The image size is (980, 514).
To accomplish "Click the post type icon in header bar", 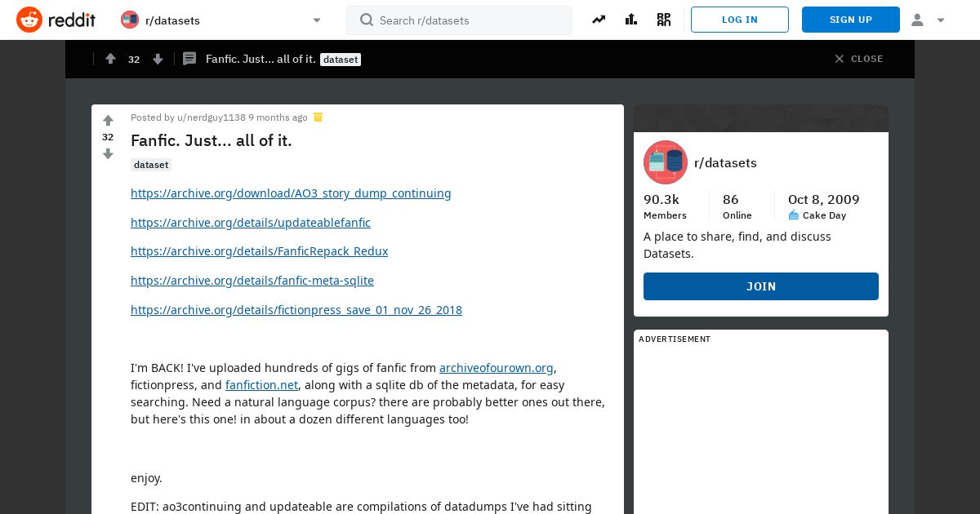I will 189,59.
